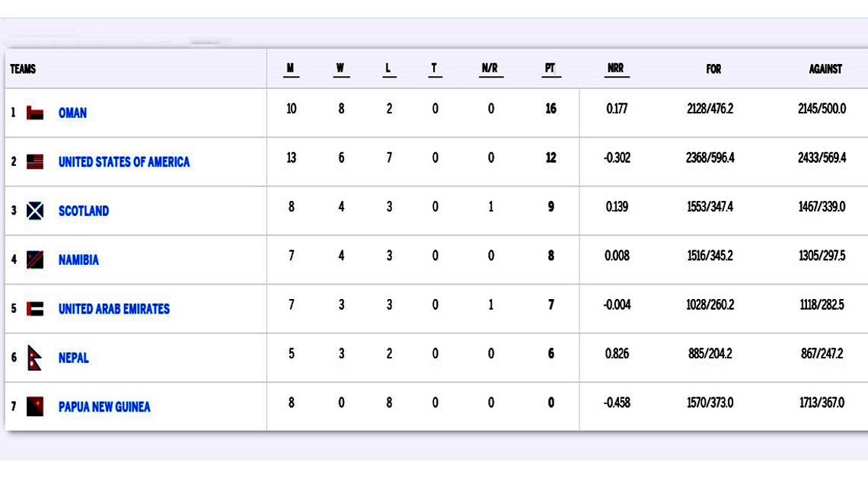Open the OMAN team link

(x=72, y=113)
